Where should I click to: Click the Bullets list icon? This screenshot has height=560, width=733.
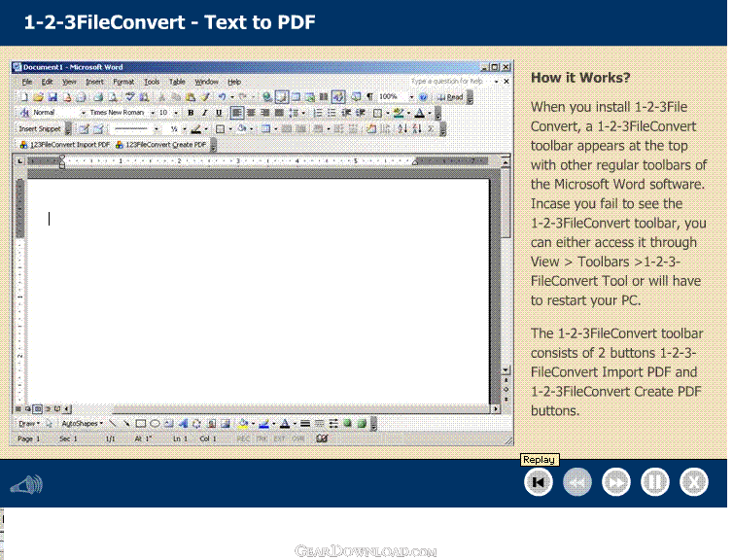pos(331,113)
